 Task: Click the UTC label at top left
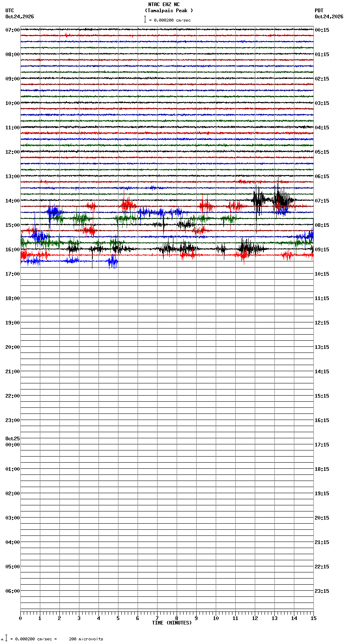10,11
